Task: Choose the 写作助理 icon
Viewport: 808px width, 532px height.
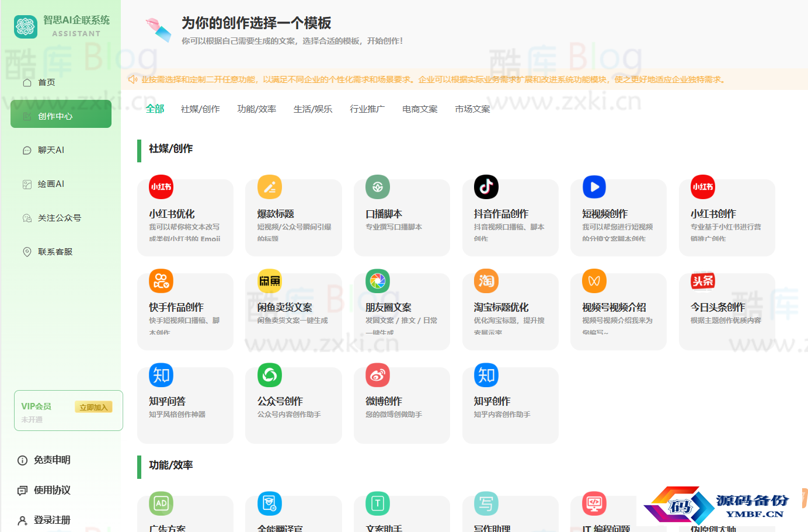Action: coord(486,503)
